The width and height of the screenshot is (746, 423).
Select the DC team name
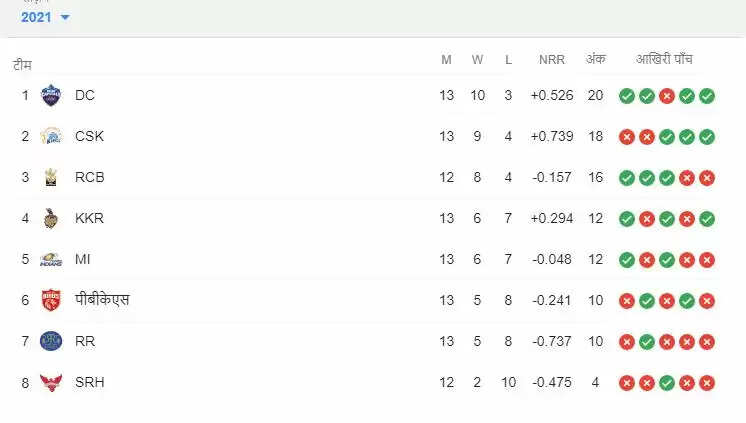coord(85,96)
